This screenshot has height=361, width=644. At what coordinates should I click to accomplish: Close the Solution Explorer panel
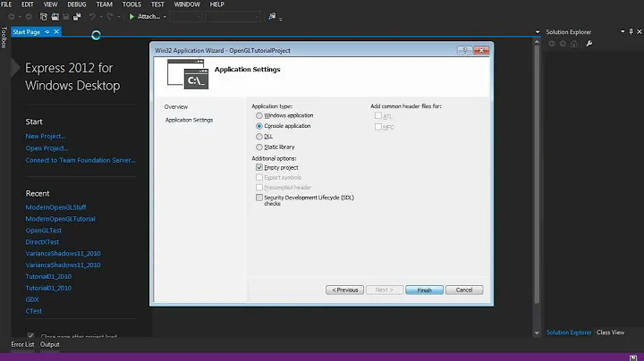(639, 31)
